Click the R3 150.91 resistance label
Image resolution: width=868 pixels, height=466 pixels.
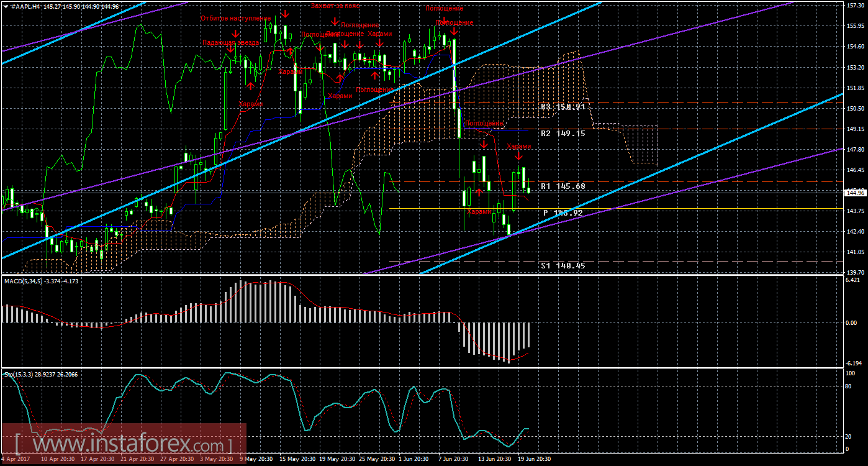click(x=563, y=107)
